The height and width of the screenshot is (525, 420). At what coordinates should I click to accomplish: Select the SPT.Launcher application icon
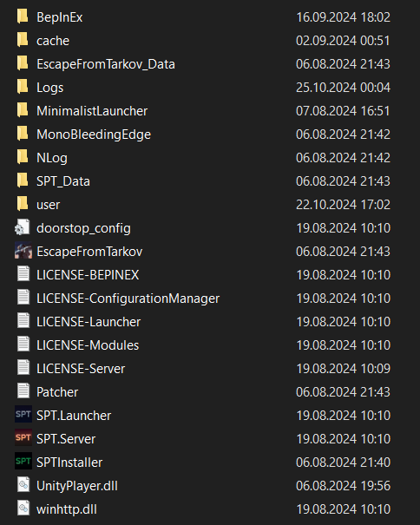[x=23, y=415]
